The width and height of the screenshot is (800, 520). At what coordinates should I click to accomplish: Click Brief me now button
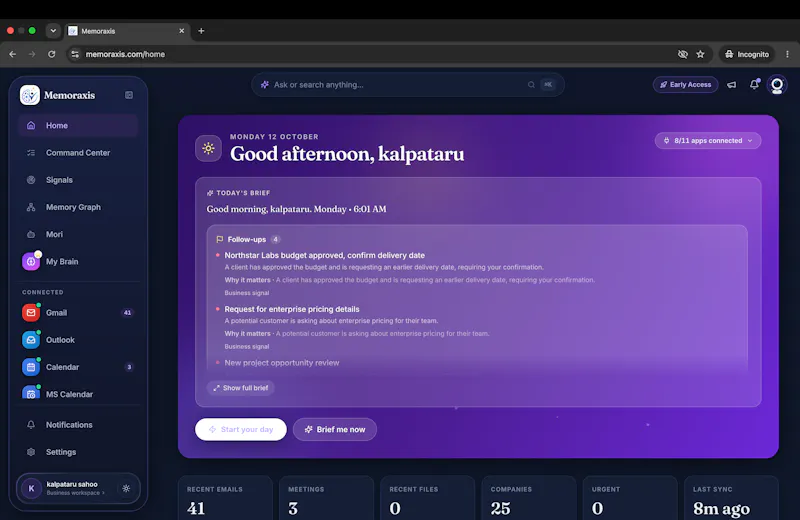pos(335,429)
